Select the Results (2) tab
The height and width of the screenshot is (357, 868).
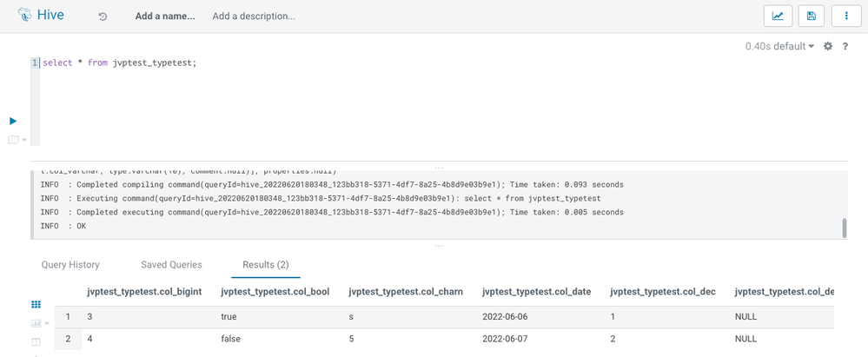point(266,265)
